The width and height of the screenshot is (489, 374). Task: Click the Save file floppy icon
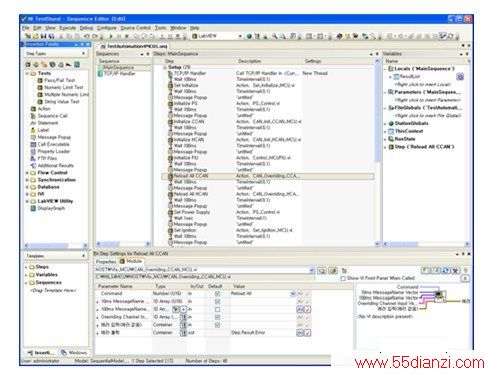[x=43, y=36]
